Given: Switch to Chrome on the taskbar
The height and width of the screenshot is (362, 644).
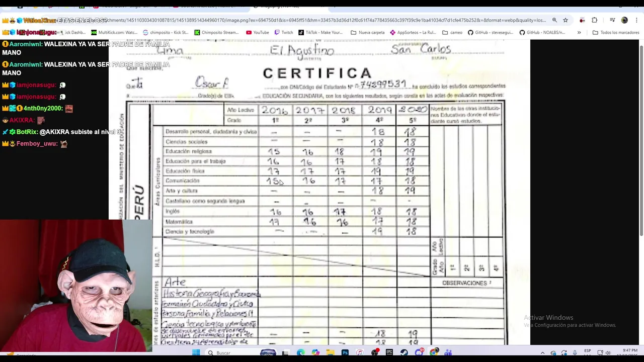Looking at the screenshot, I should click(x=434, y=353).
